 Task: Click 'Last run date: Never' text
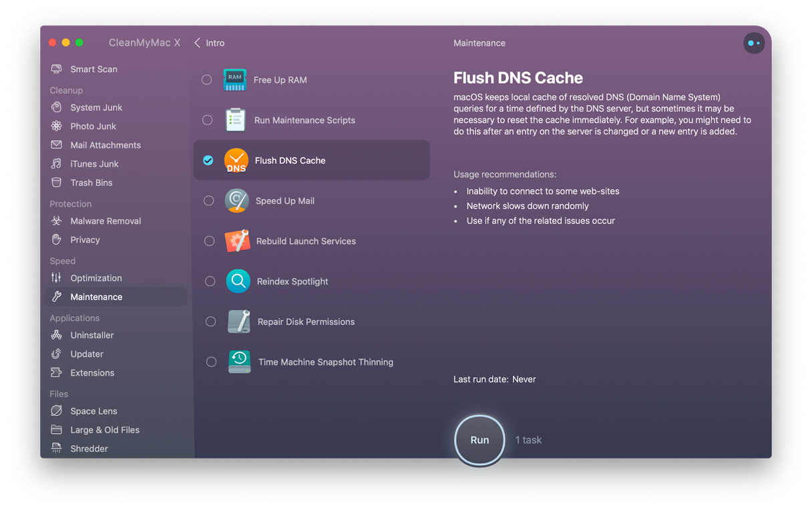click(495, 379)
